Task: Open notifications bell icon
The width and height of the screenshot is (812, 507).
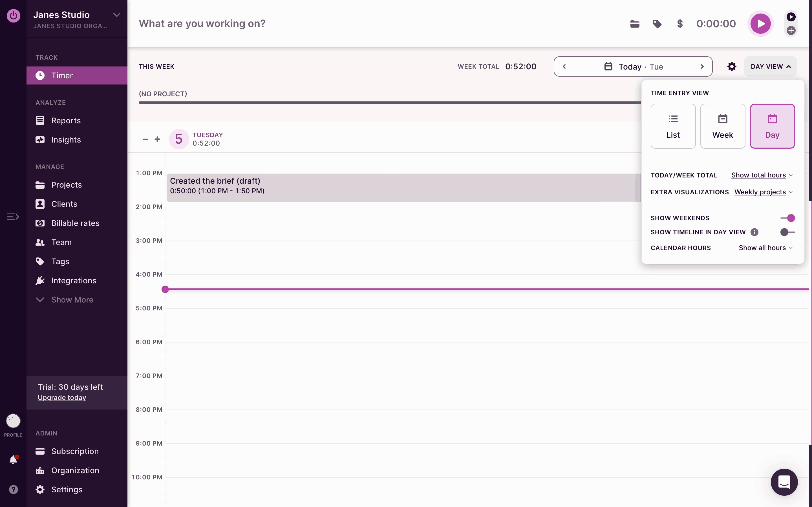Action: click(x=13, y=460)
